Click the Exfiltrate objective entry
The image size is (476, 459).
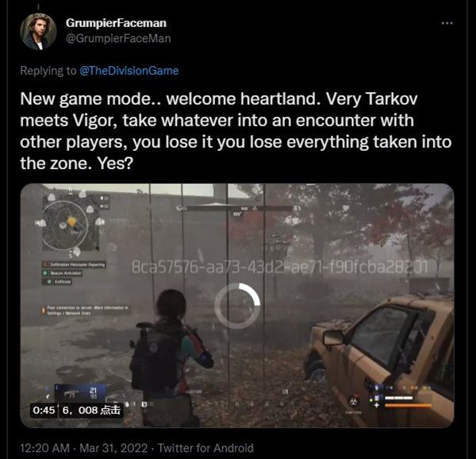tap(57, 282)
